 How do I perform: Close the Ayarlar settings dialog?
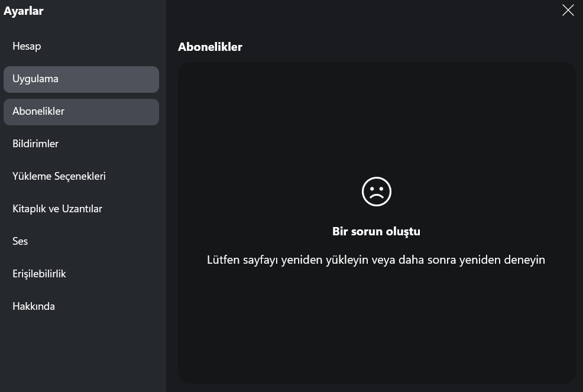(x=568, y=10)
